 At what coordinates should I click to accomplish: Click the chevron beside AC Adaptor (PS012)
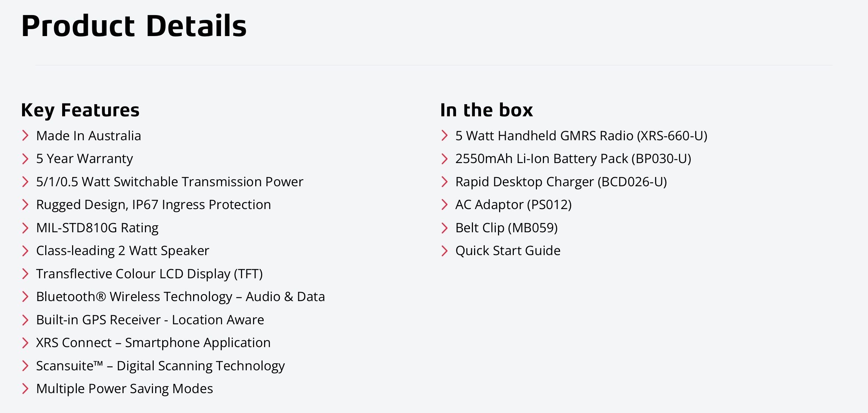445,205
